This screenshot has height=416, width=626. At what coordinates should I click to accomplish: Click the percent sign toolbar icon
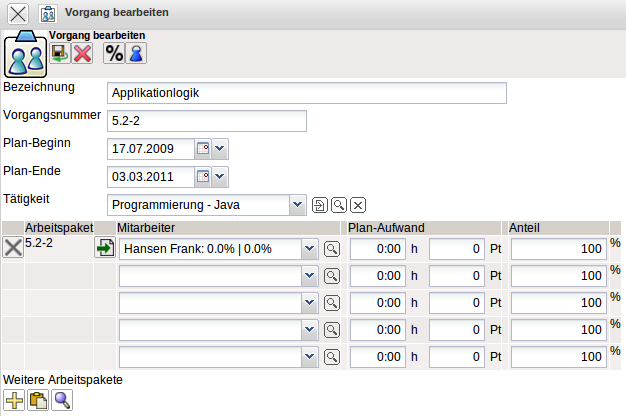[114, 54]
